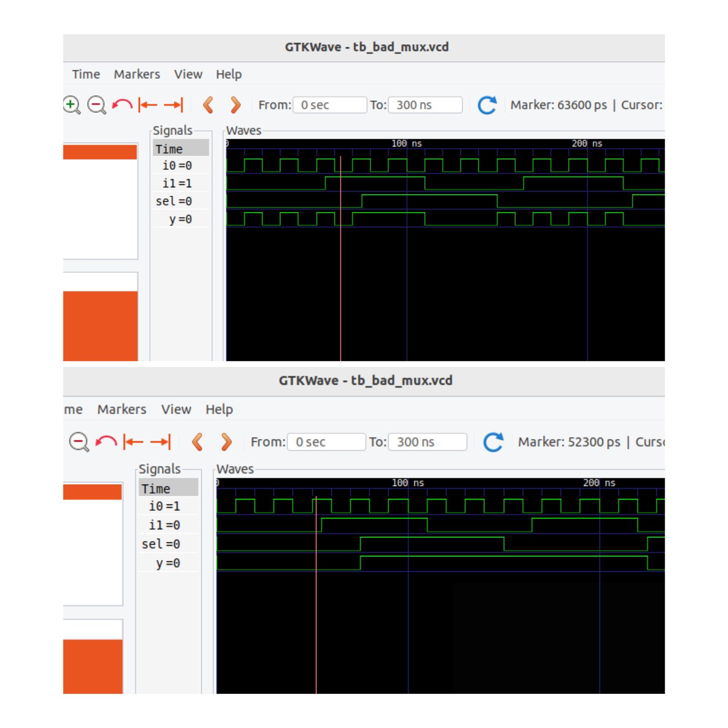Click blue reload icon in bottom window
The height and width of the screenshot is (728, 728).
[x=493, y=442]
